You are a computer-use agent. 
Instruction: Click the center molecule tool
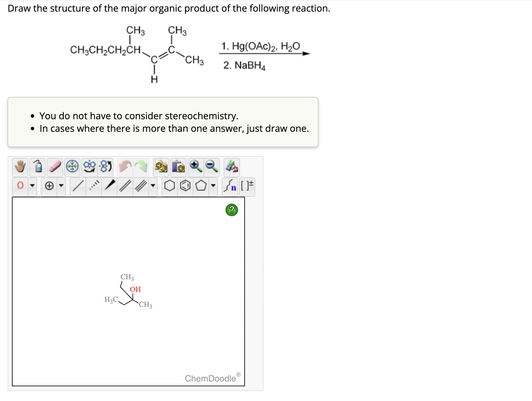click(x=72, y=167)
